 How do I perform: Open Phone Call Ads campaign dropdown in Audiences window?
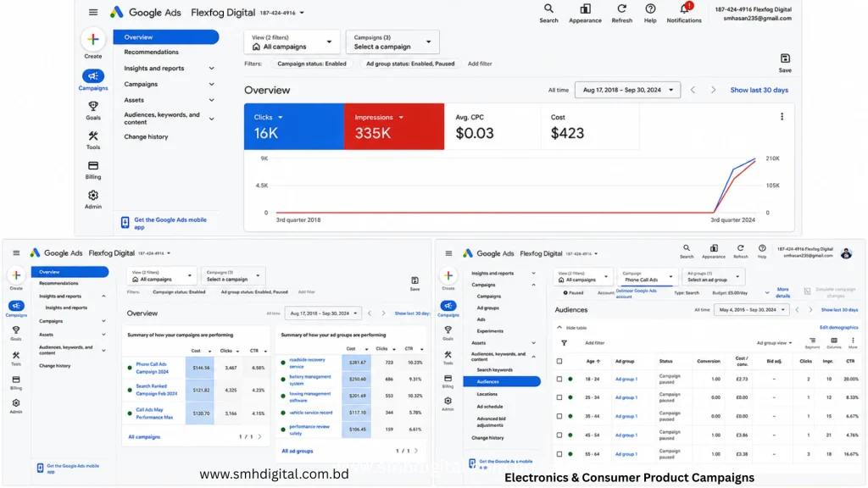(x=646, y=277)
